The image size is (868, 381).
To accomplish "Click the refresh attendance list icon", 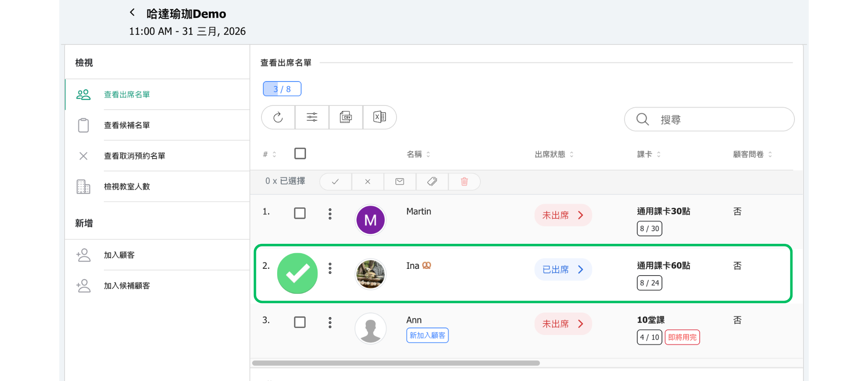I will coord(278,117).
